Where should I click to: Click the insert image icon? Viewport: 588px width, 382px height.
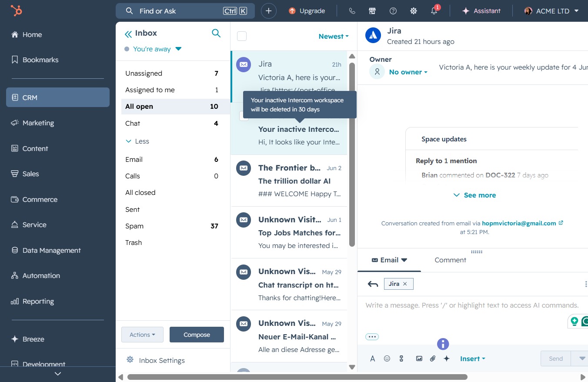[x=419, y=359]
